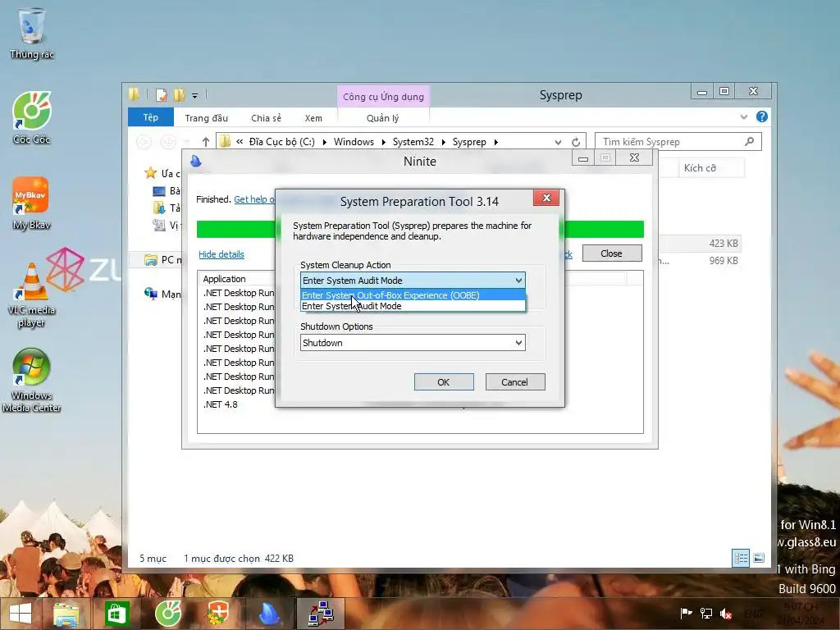Open the Chia sẻ ribbon tab

pyautogui.click(x=267, y=118)
